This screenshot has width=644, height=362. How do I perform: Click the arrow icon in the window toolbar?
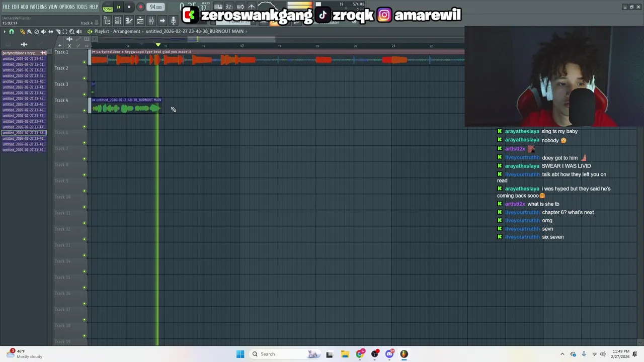coord(162,21)
